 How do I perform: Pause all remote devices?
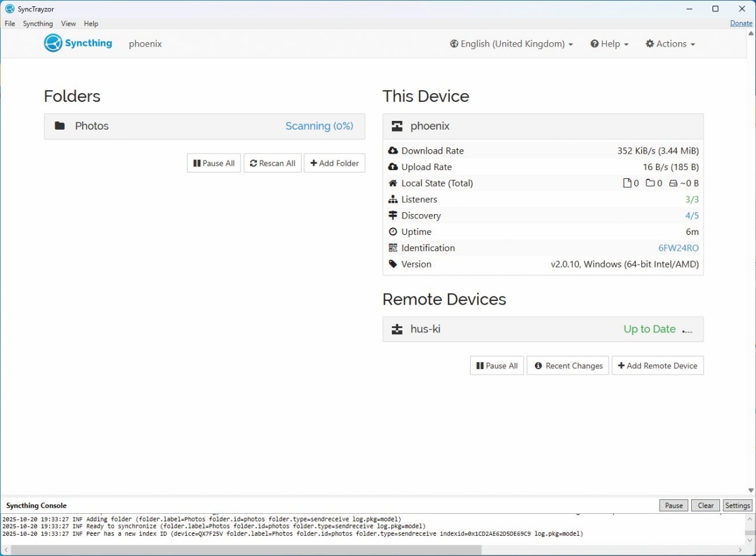click(496, 366)
